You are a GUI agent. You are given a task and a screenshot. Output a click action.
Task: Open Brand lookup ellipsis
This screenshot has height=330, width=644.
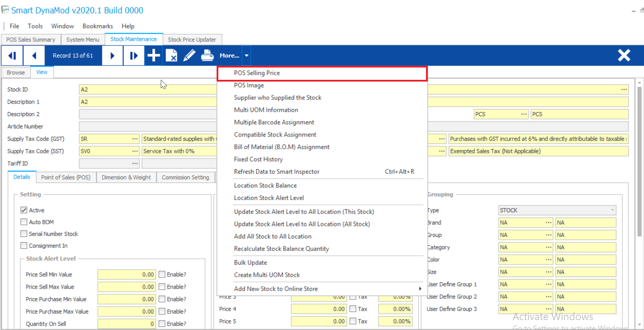549,222
